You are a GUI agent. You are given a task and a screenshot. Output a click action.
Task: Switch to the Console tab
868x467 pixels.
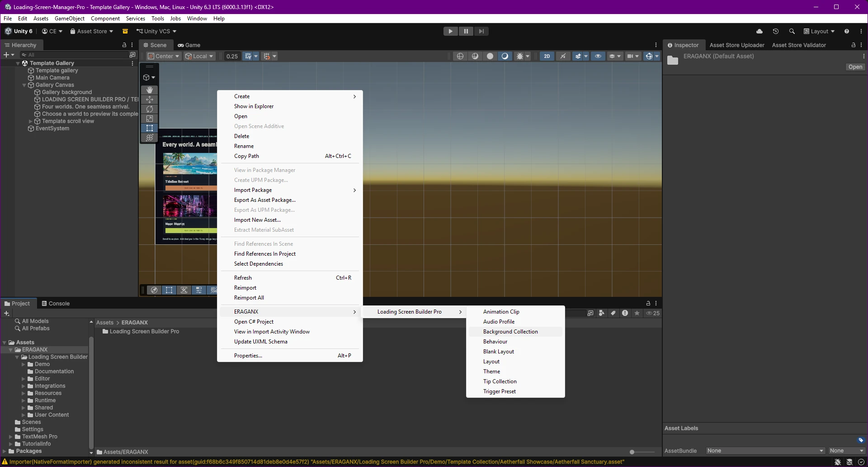55,303
